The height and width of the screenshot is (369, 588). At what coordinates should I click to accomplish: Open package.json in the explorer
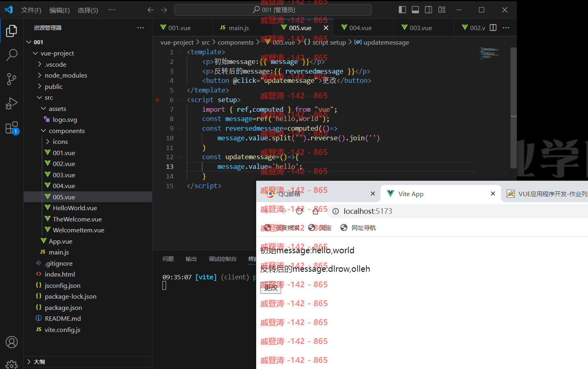click(88, 307)
